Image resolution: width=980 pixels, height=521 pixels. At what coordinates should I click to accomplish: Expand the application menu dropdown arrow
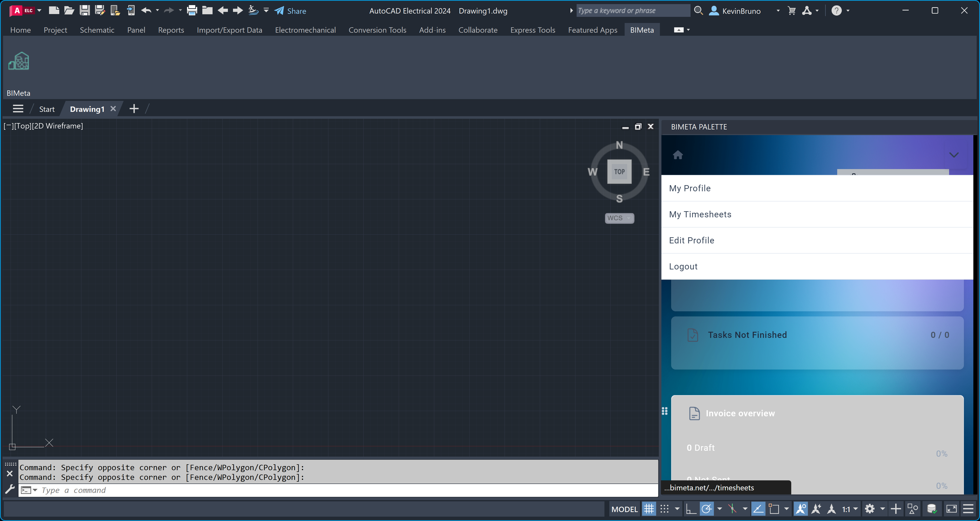point(39,11)
